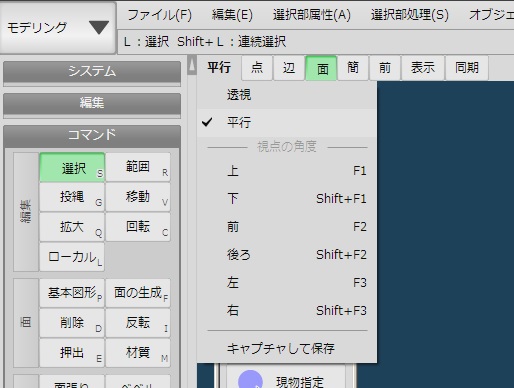Set viewpoint to 下 (Shift+F1)
Screen dimensions: 514x388
click(287, 199)
